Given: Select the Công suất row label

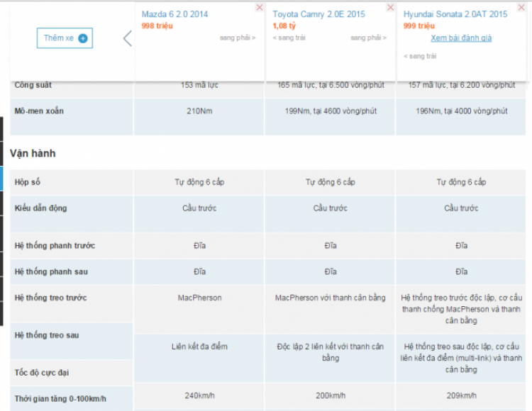Looking at the screenshot, I should [33, 85].
